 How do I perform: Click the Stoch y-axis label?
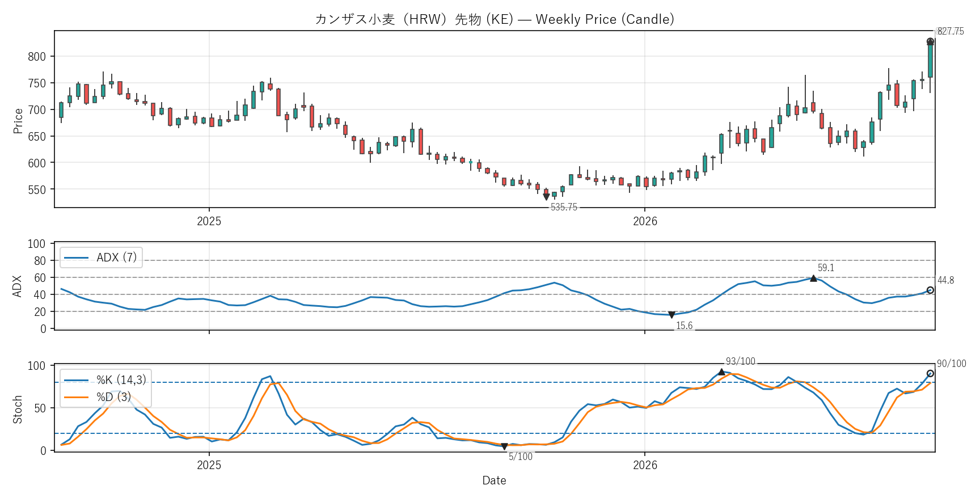click(x=18, y=410)
